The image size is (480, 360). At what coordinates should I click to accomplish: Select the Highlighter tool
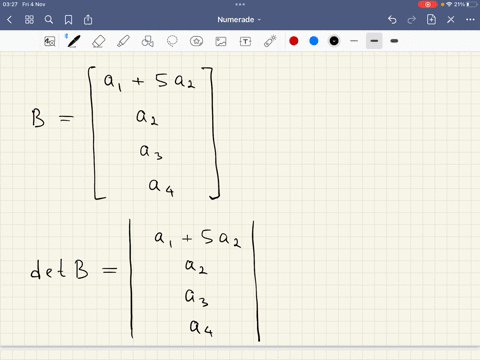click(123, 41)
